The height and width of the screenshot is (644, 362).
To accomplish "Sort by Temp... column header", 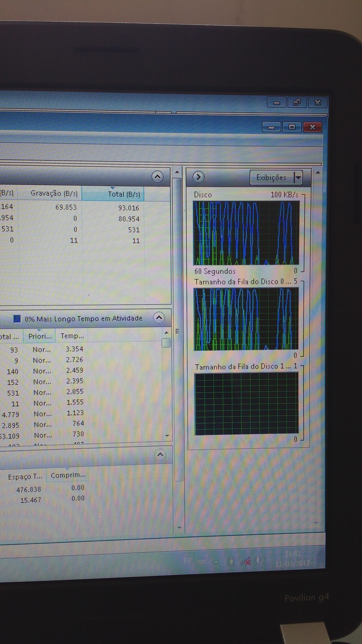I will coord(72,336).
